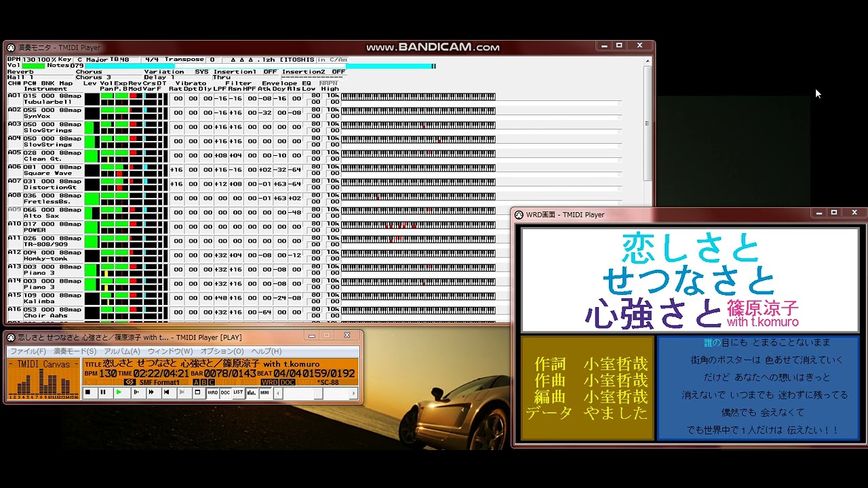Open the ヘルプ(H) menu
The height and width of the screenshot is (488, 868).
click(x=266, y=351)
